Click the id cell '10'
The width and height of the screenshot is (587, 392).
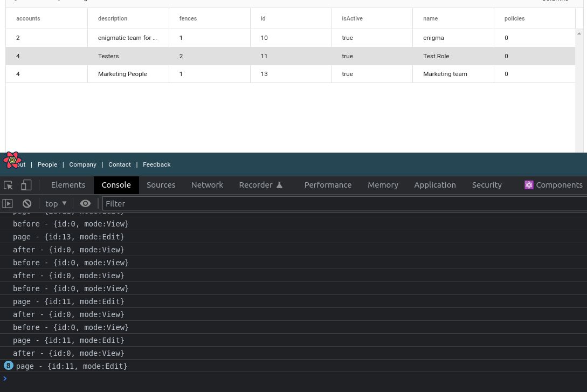[x=291, y=38]
